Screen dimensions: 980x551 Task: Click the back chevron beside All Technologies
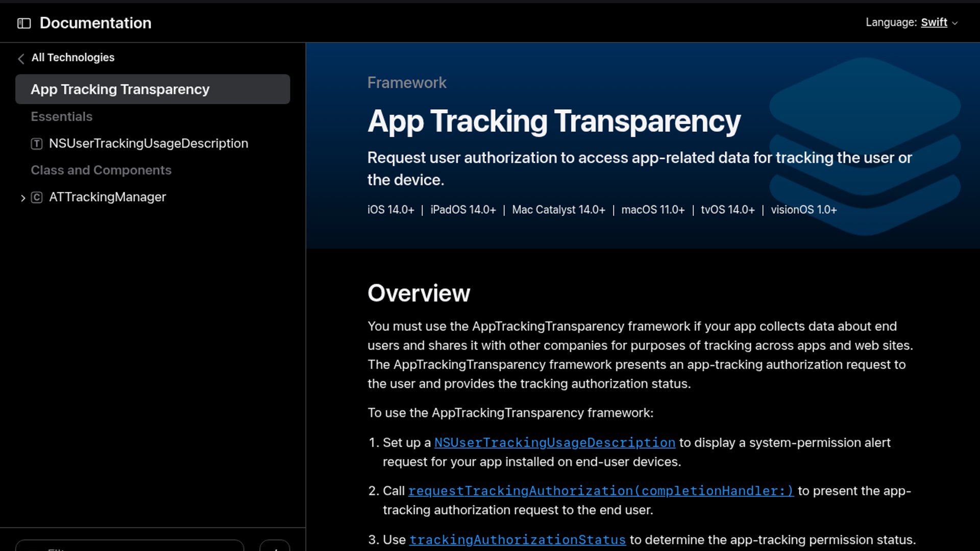coord(21,59)
